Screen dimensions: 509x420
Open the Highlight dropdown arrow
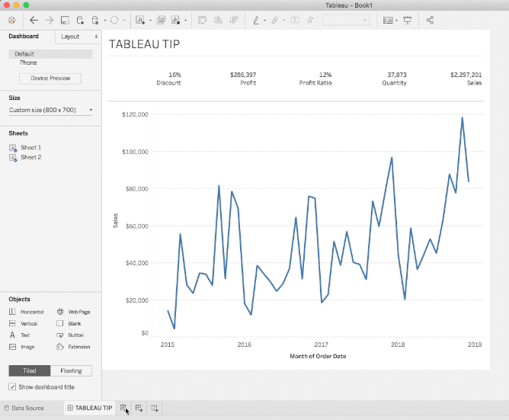264,21
